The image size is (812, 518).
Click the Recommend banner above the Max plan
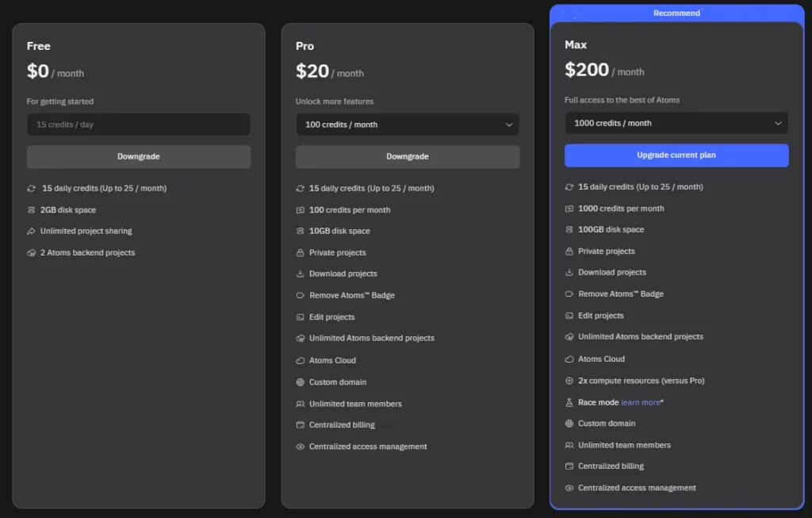pos(676,13)
